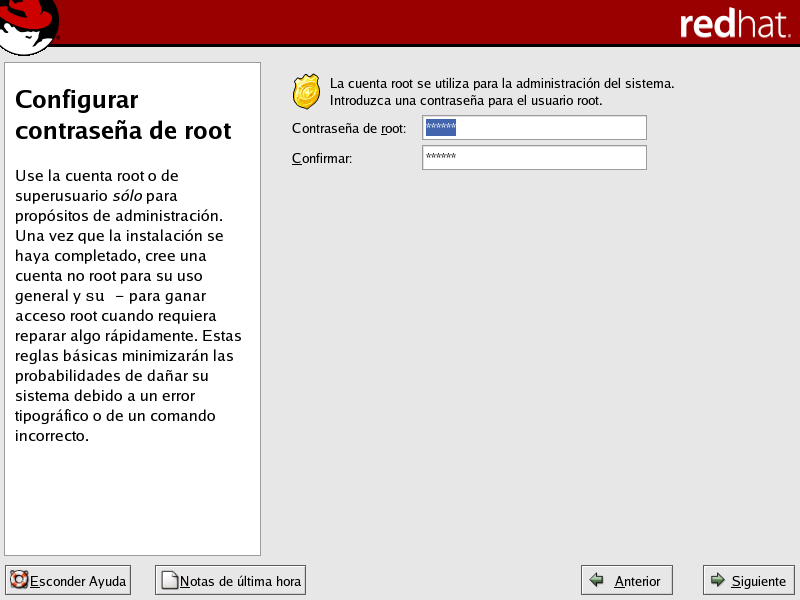The height and width of the screenshot is (600, 800).
Task: Click the "Contraseña de root:" label
Action: tap(349, 129)
